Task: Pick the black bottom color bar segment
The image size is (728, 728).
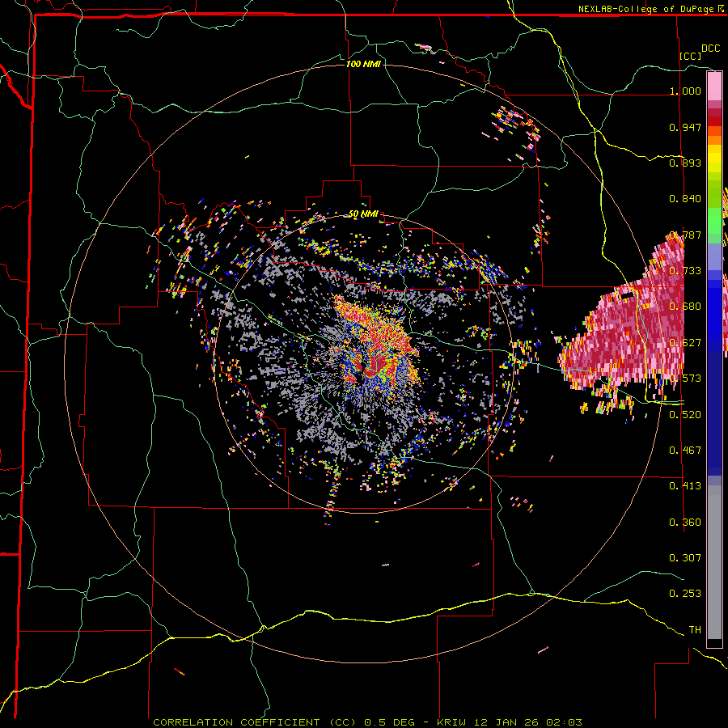Action: click(714, 644)
